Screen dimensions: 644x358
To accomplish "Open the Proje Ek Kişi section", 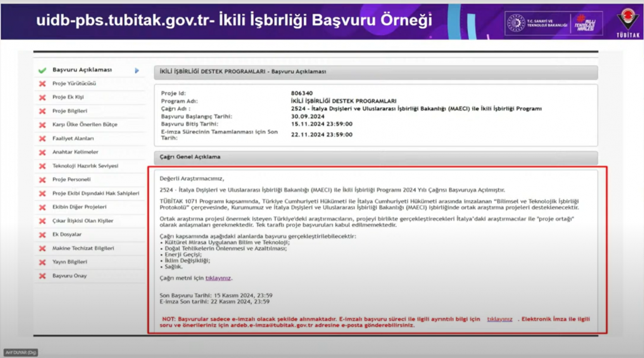I will 68,97.
